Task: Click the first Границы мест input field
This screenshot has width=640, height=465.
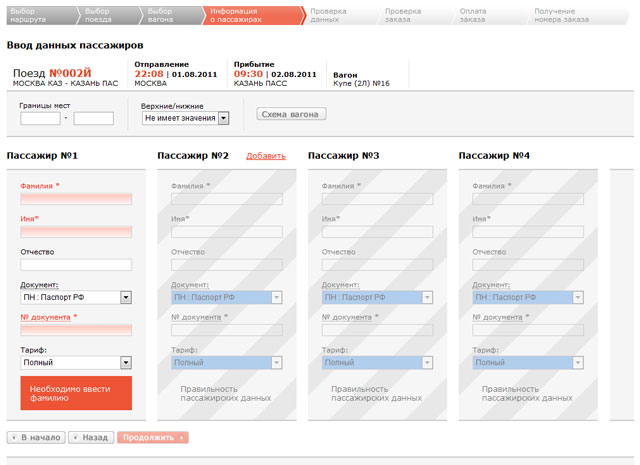Action: point(40,118)
